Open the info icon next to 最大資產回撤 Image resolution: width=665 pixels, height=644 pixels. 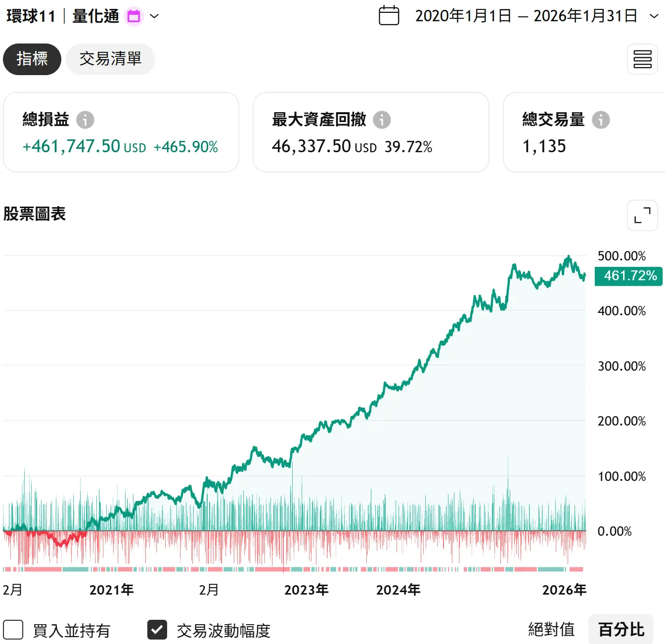tap(382, 120)
